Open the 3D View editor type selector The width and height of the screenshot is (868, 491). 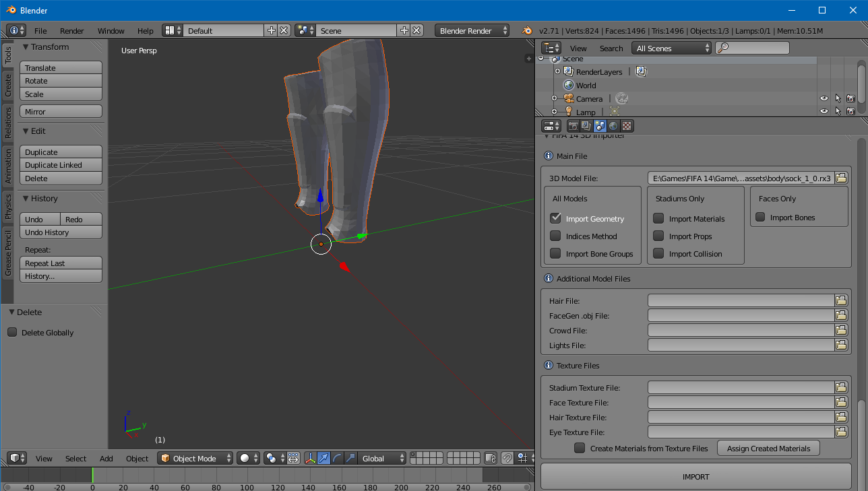click(17, 458)
